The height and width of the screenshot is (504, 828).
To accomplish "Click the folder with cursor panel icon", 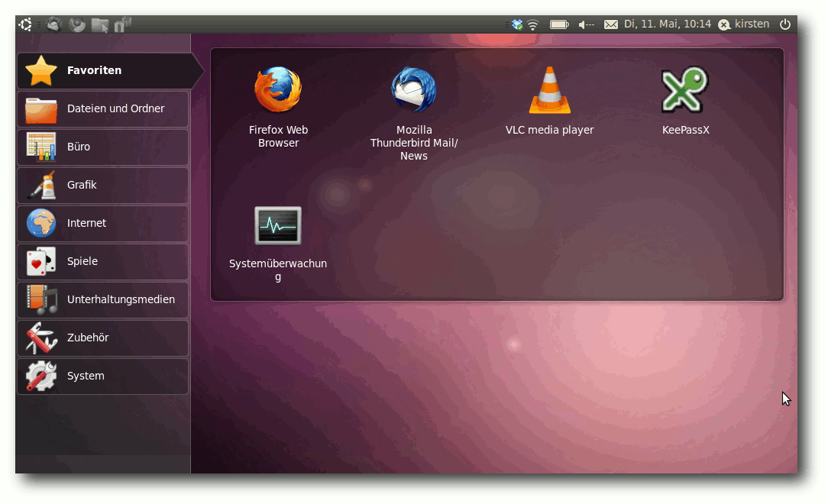I will 100,24.
